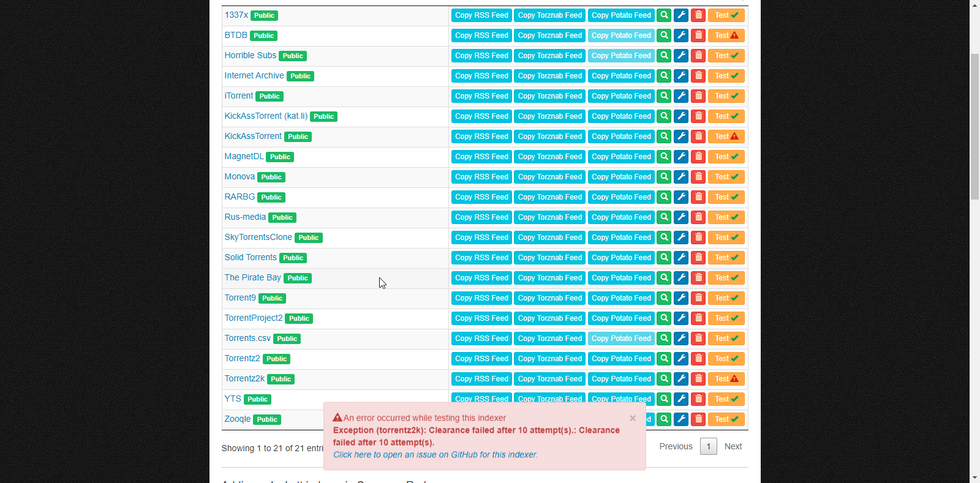Open SkyTorrentsClone indexer link
This screenshot has height=483, width=980.
258,237
